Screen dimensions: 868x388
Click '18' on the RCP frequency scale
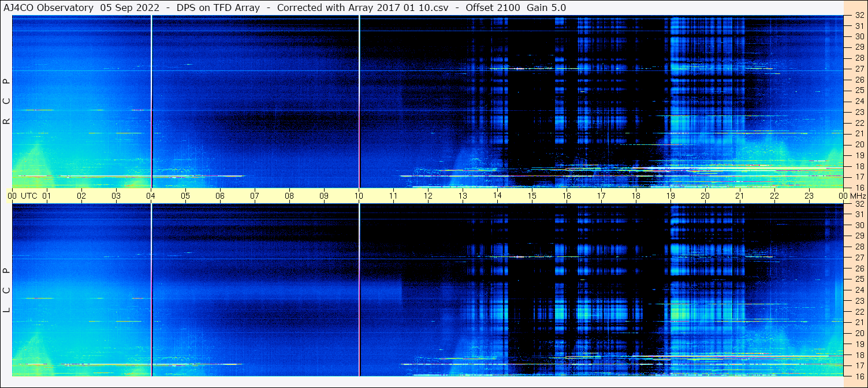[859, 166]
